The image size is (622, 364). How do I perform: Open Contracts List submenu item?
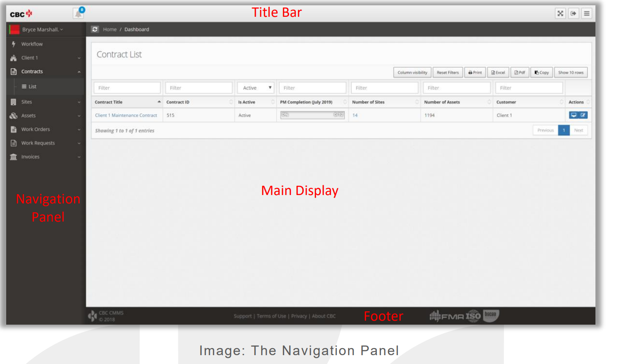pos(29,86)
